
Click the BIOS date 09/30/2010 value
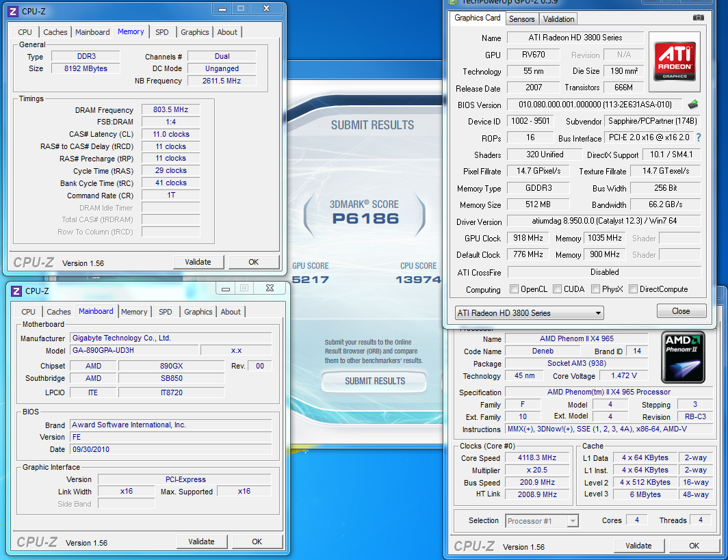point(171,449)
